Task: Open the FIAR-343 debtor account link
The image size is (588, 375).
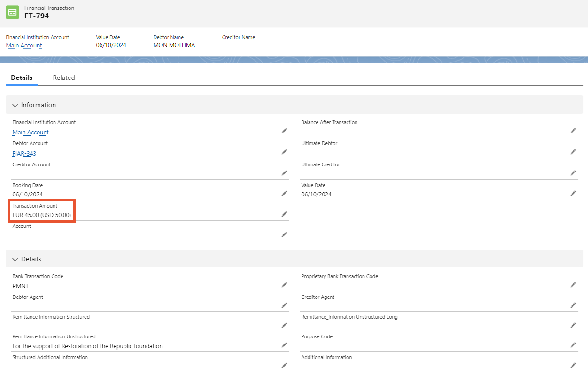Action: 24,154
